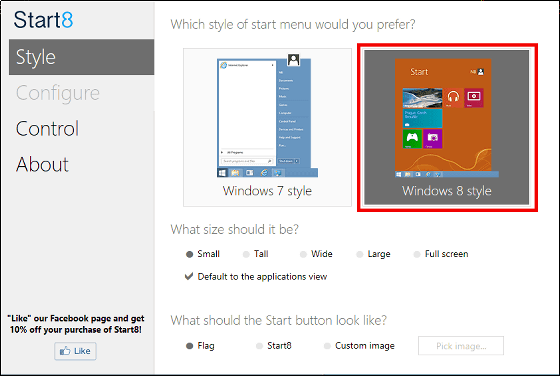Image resolution: width=560 pixels, height=376 pixels.
Task: Click the user avatar icon in Windows 7 preview
Action: tap(294, 60)
